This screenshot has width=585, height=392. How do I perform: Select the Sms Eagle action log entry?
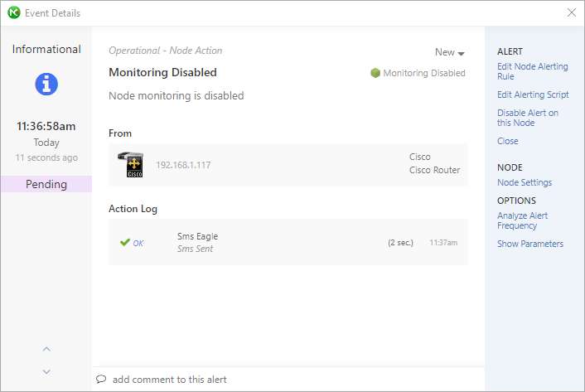tap(288, 243)
